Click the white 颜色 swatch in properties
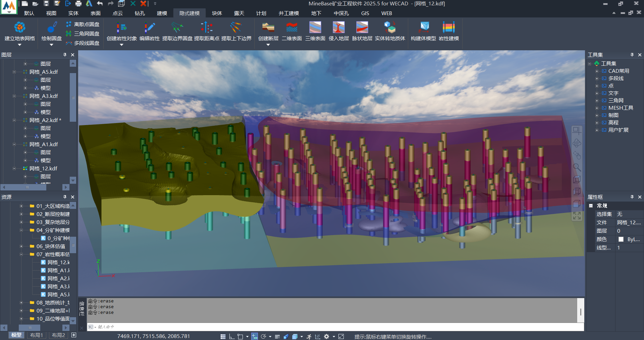Viewport: 644px width, 340px height. click(621, 239)
